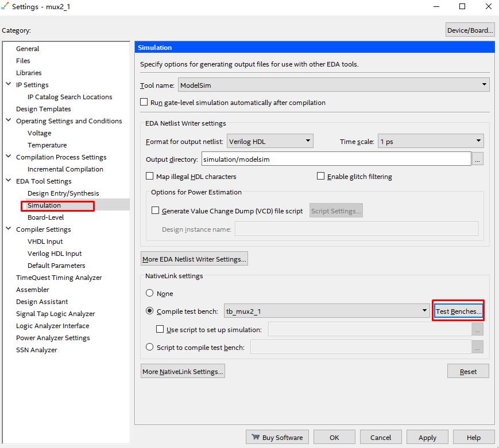Select Default Parameters item
Screen dimensions: 499x448
point(57,266)
